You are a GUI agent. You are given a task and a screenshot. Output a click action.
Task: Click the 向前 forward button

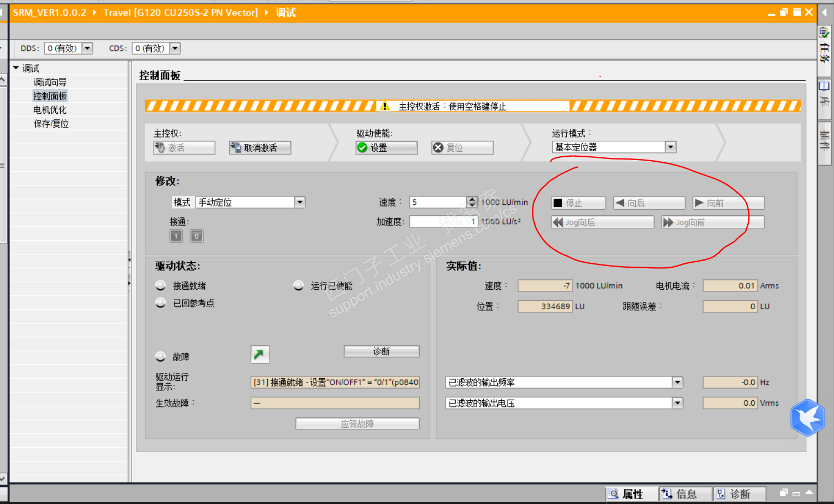729,203
